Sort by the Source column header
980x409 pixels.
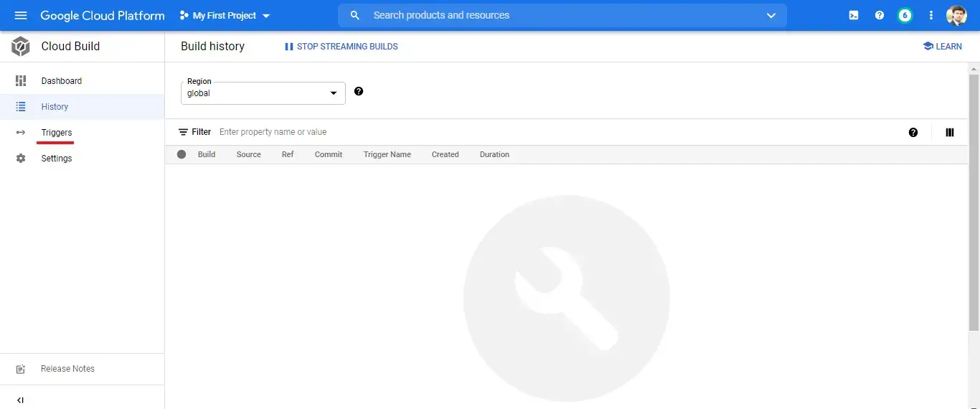pos(249,154)
